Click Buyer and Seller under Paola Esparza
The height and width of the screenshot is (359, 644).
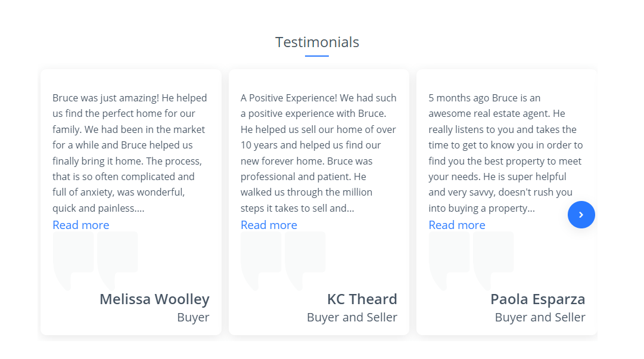pyautogui.click(x=540, y=317)
